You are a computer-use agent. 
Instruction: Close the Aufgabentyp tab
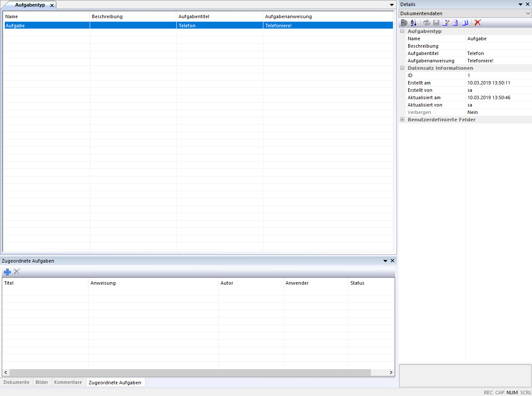[52, 5]
